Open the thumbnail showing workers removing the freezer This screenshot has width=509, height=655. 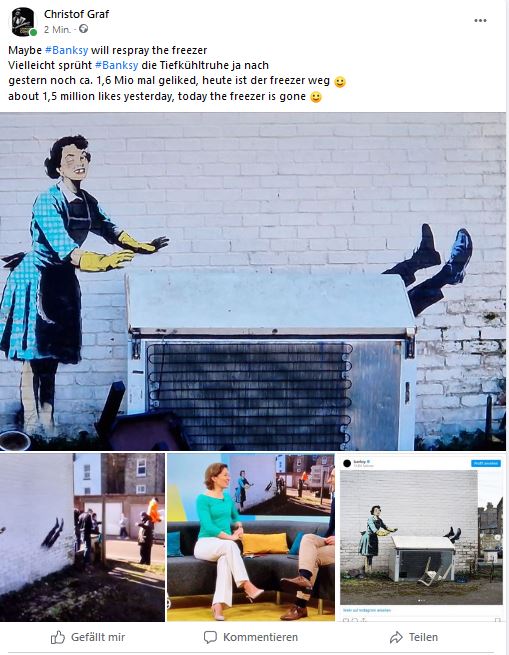(82, 537)
